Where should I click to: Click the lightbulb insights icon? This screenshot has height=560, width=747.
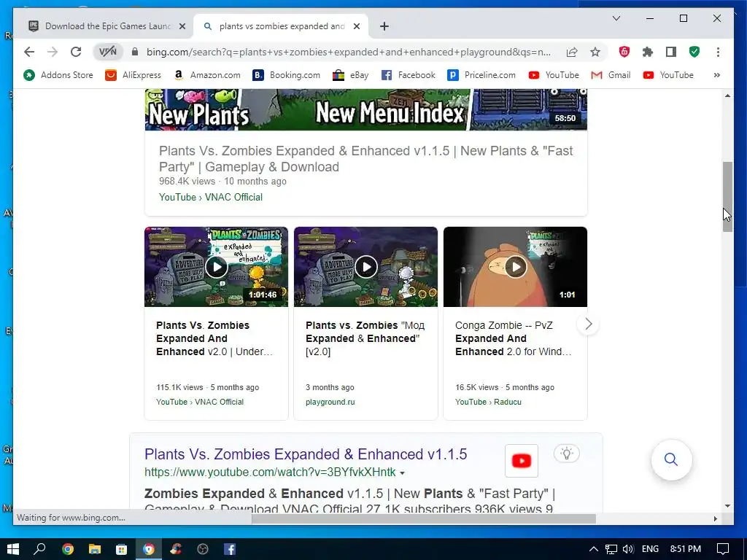click(566, 454)
